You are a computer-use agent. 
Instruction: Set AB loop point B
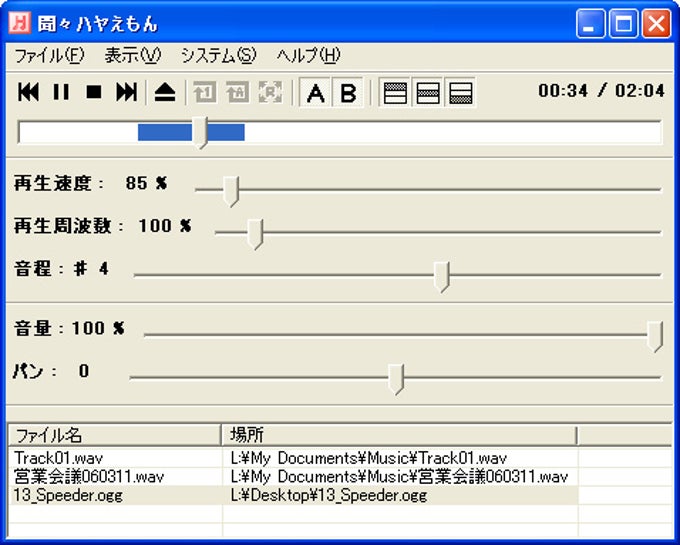click(x=348, y=92)
